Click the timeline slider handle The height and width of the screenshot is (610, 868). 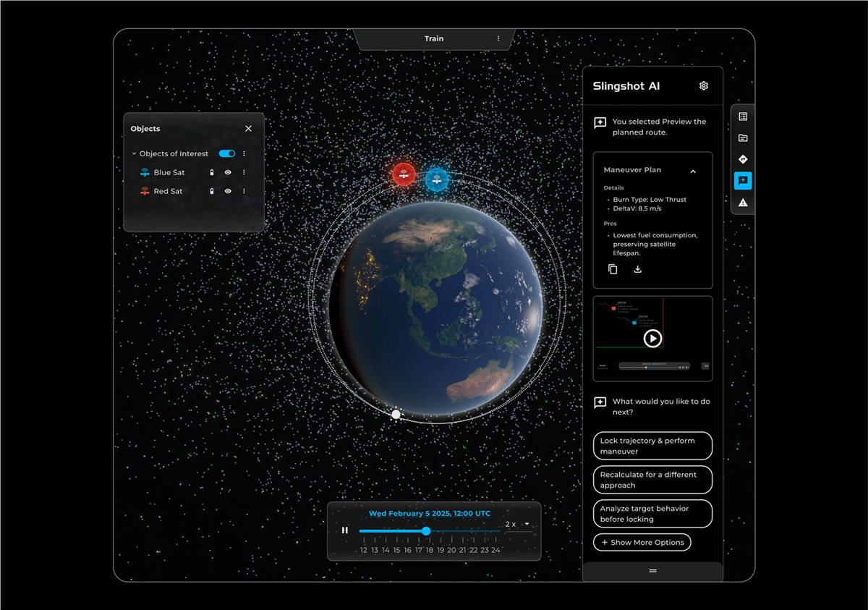426,531
